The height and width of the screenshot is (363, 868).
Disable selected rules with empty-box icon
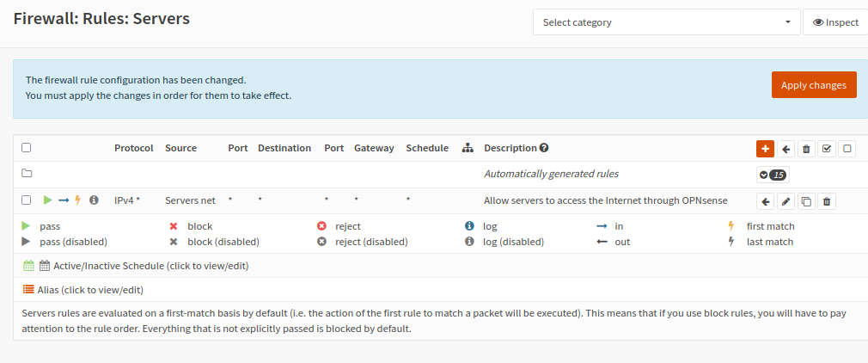[847, 148]
